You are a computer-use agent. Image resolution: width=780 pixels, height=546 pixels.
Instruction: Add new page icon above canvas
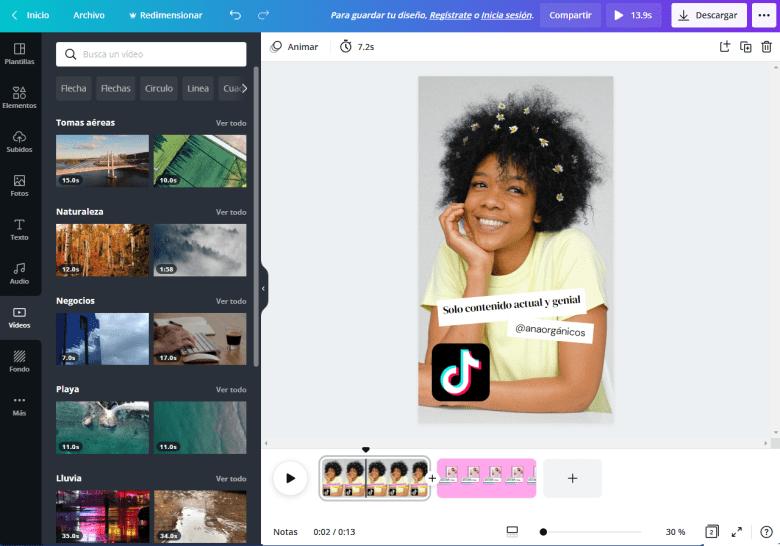click(x=725, y=47)
